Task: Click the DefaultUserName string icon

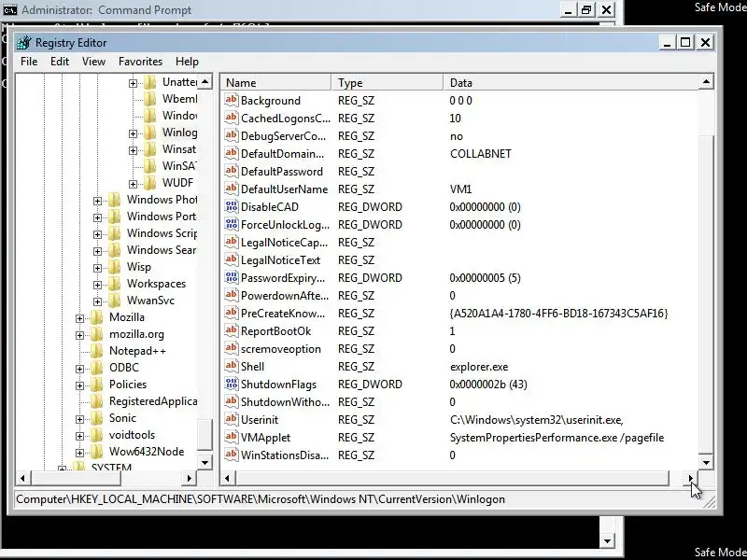Action: [231, 189]
